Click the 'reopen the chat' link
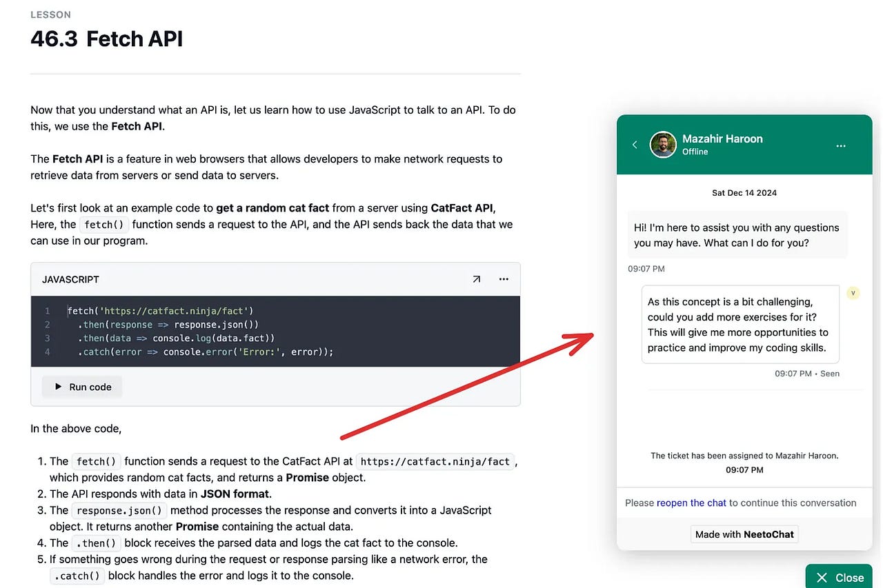The height and width of the screenshot is (588, 883). [692, 503]
